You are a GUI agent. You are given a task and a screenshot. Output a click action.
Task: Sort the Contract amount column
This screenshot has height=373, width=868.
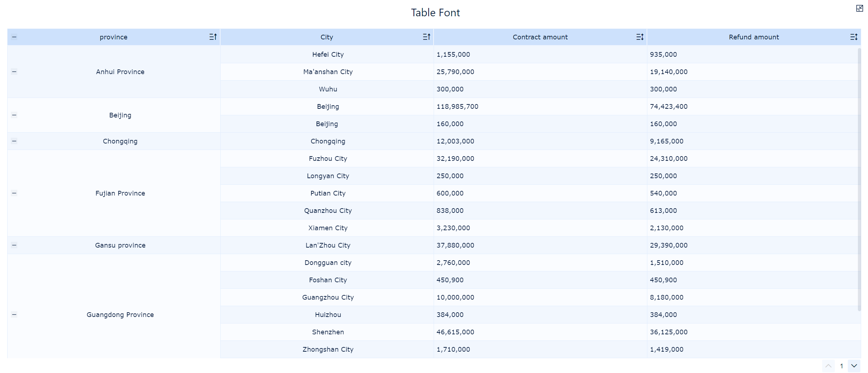(640, 37)
